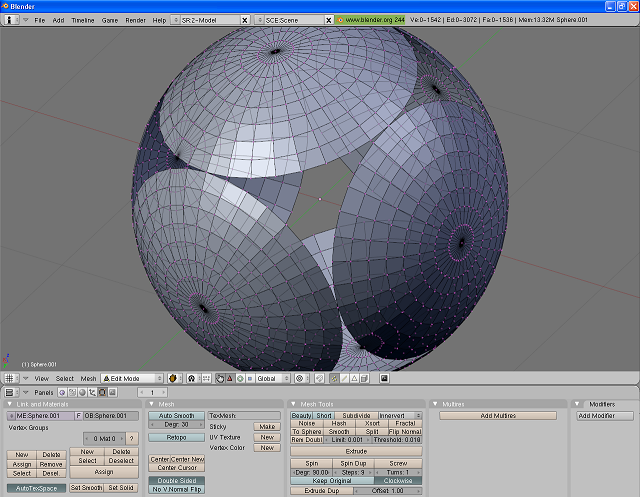
Task: Open the Timeline menu
Action: coord(82,20)
